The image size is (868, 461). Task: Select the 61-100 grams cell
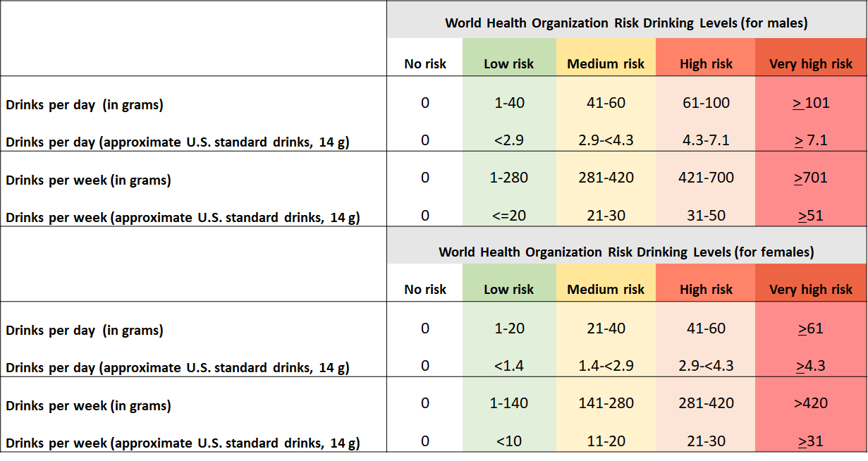click(x=706, y=103)
